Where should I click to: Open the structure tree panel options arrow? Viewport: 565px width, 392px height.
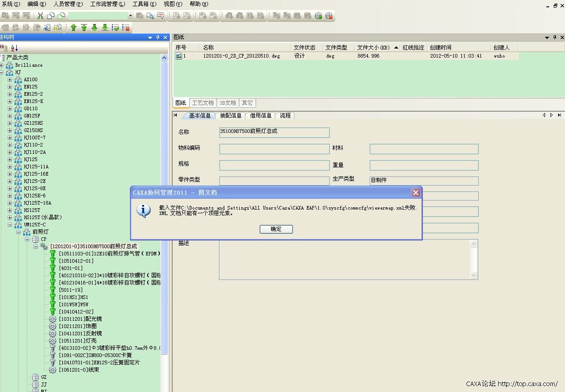click(x=150, y=38)
